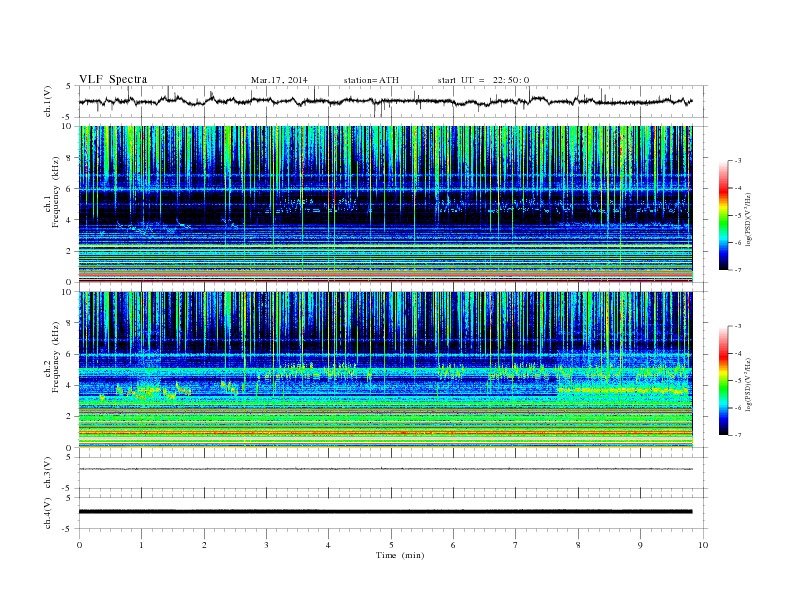Click the ch.2 colorbar "log(PSD)(V²/Hz)" label
The height and width of the screenshot is (612, 792).
click(x=749, y=385)
